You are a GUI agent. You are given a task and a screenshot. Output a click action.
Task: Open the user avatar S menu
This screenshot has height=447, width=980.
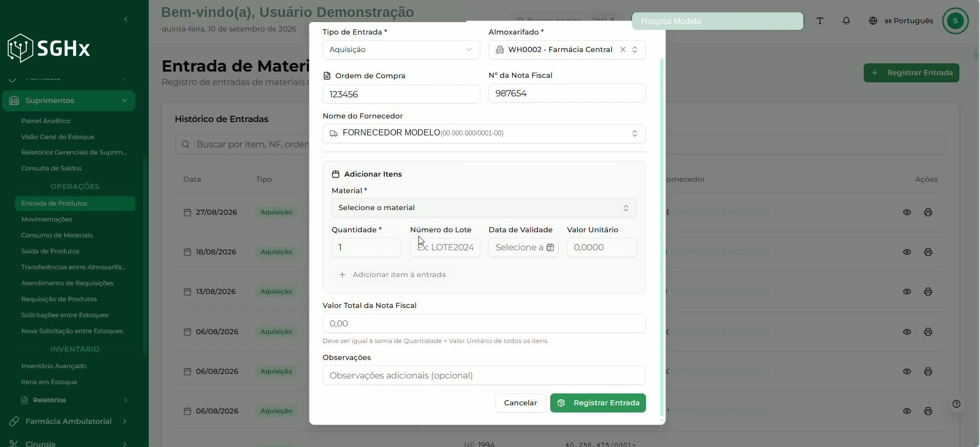coord(955,21)
